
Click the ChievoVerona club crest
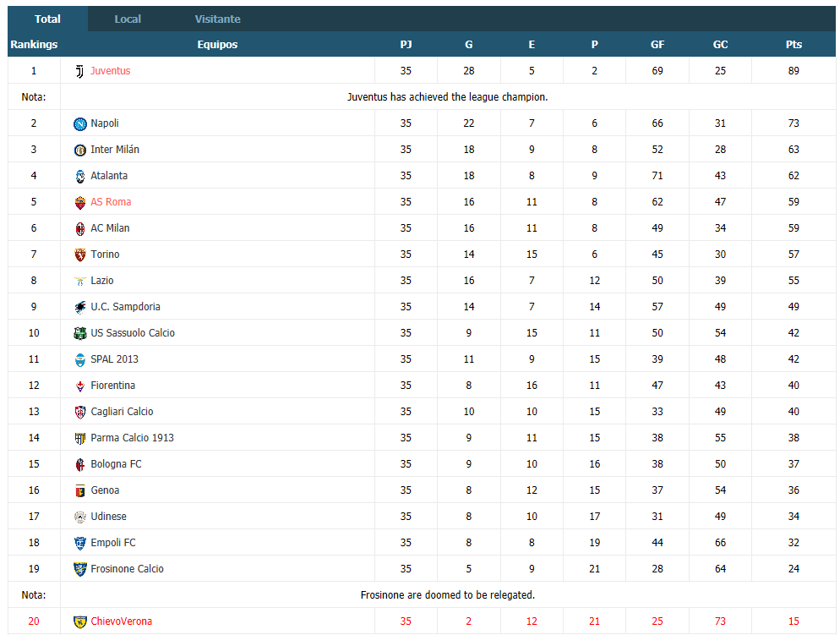(x=79, y=622)
